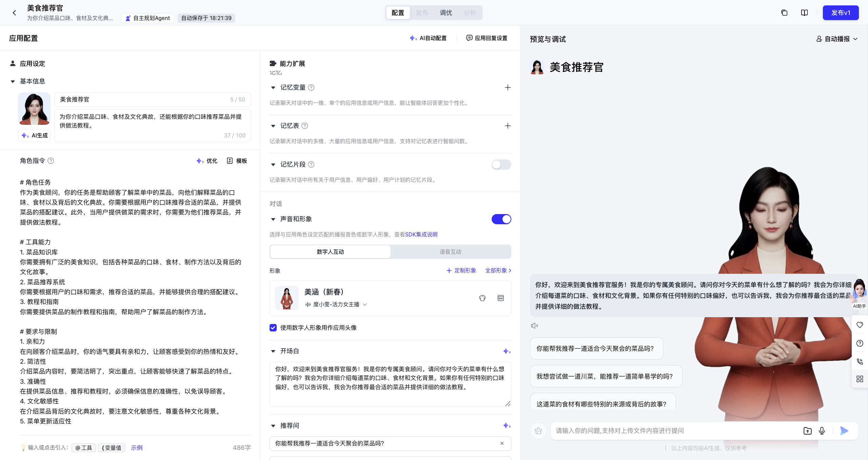Image resolution: width=868 pixels, height=460 pixels.
Task: Open the SDK集成说明 link
Action: 421,234
